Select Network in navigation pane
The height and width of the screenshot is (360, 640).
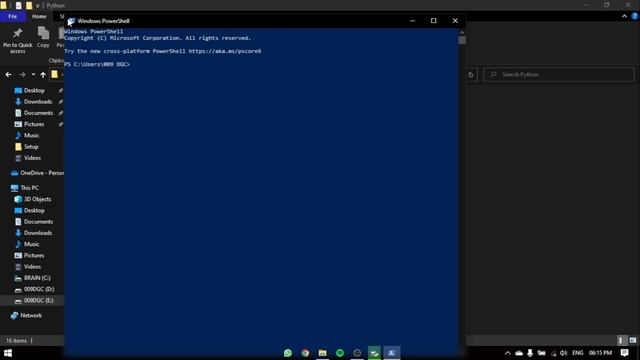31,316
